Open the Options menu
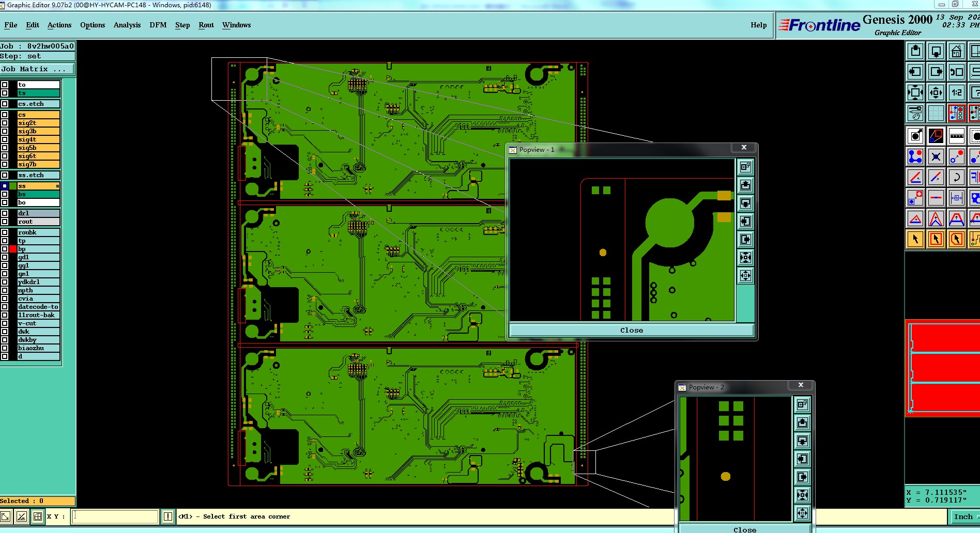 pyautogui.click(x=93, y=25)
